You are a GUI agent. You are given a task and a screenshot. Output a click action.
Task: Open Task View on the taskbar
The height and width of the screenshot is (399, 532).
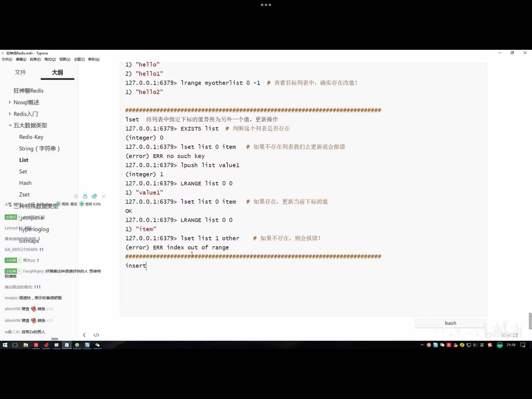15,345
